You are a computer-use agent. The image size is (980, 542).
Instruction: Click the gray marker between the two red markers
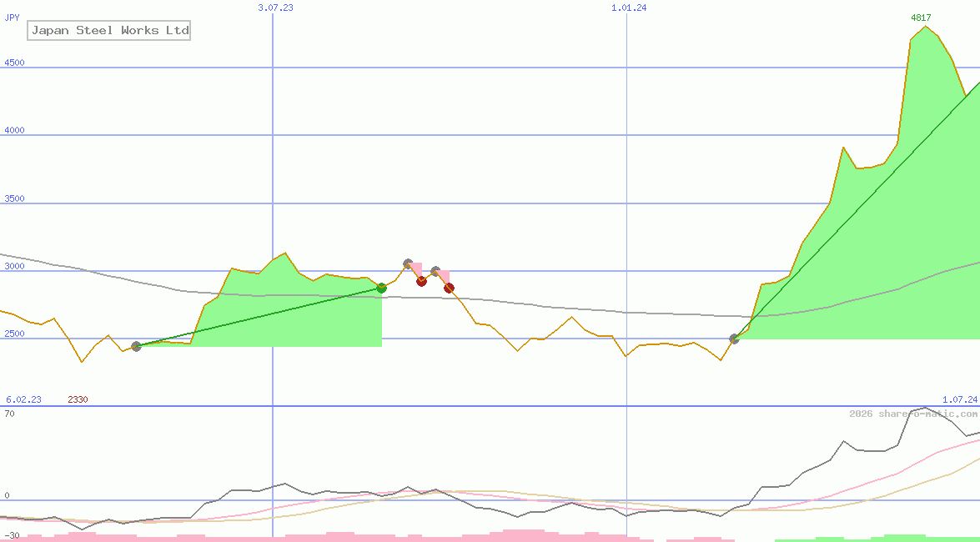(x=435, y=271)
